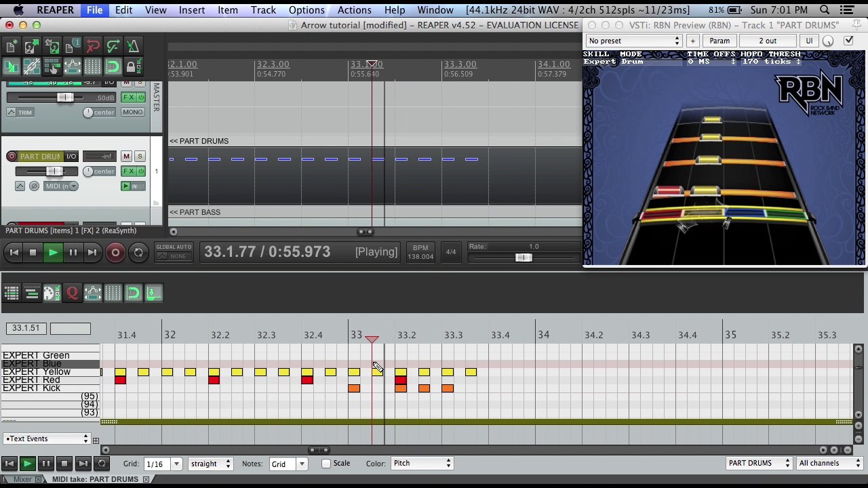Toggle grid lines icon in main toolbar
This screenshot has width=868, height=488.
pyautogui.click(x=92, y=66)
